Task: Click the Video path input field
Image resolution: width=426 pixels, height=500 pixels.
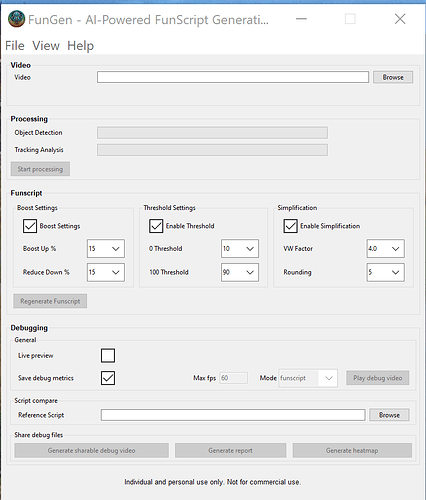Action: 233,77
